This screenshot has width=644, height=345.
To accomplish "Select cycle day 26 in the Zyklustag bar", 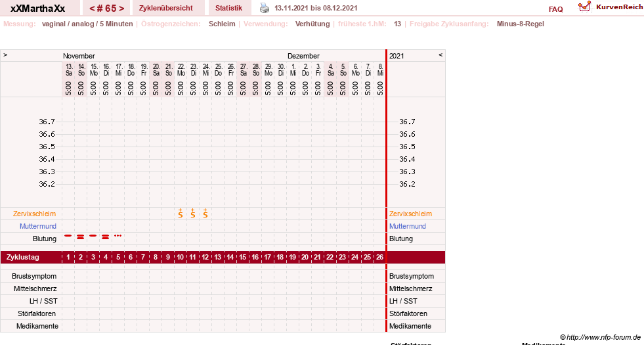I will tap(379, 257).
